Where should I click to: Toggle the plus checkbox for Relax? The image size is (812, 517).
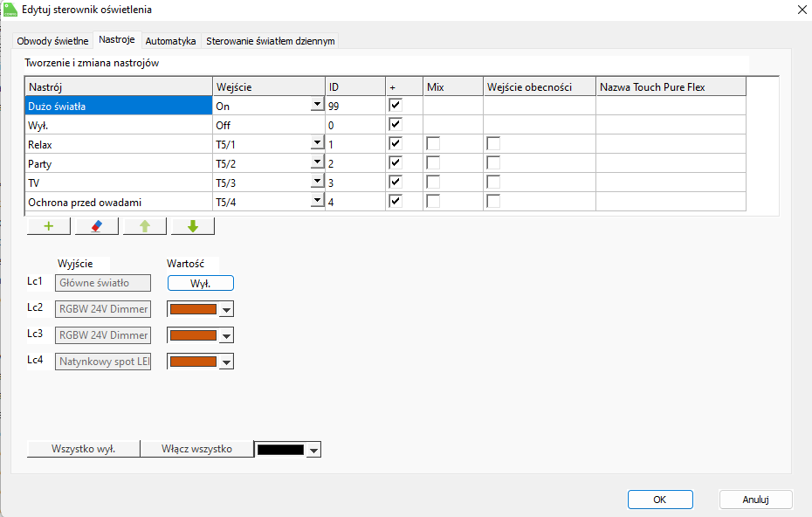click(396, 143)
